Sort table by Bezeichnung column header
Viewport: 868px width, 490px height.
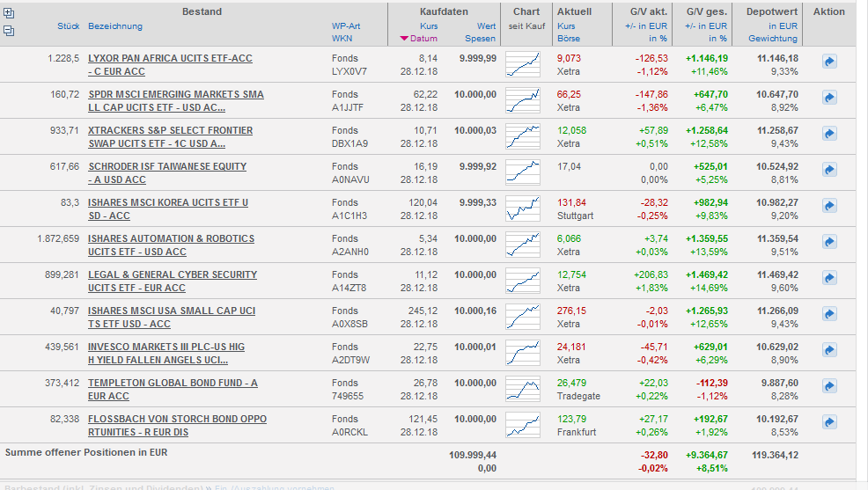(x=115, y=26)
